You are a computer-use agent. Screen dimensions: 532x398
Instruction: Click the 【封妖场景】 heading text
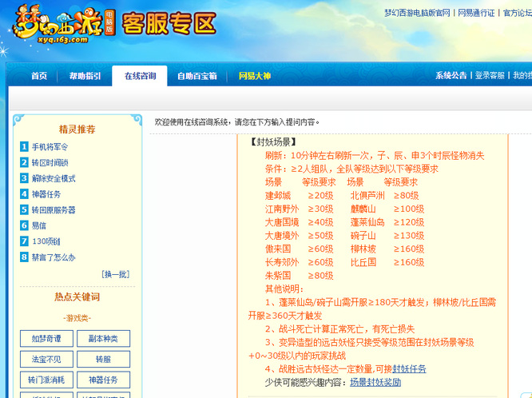pos(273,142)
